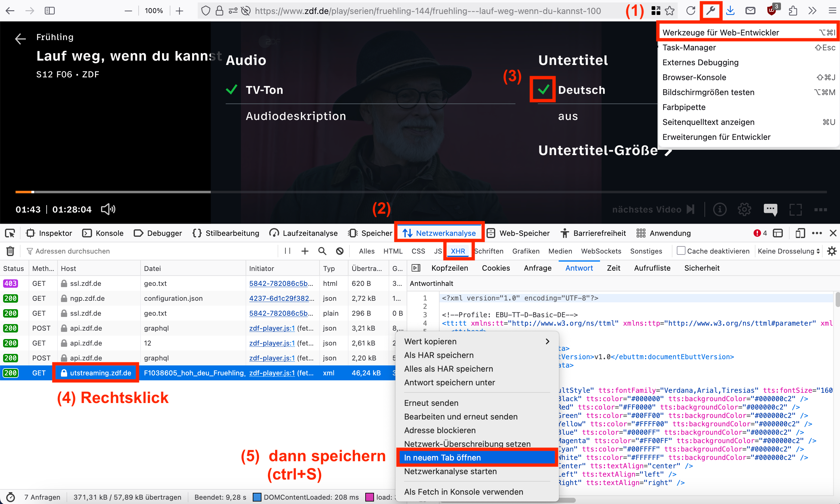Toggle the subtitle speech bubble icon

click(770, 209)
